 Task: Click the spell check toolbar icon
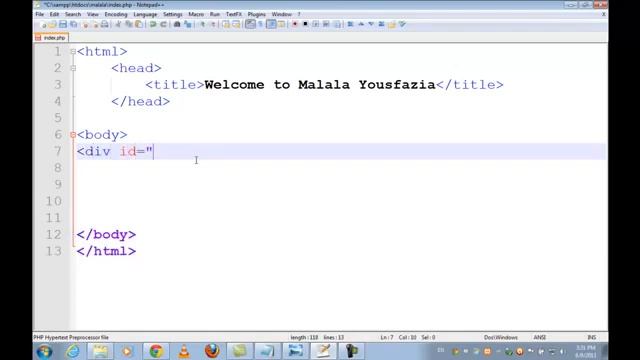pos(402,24)
